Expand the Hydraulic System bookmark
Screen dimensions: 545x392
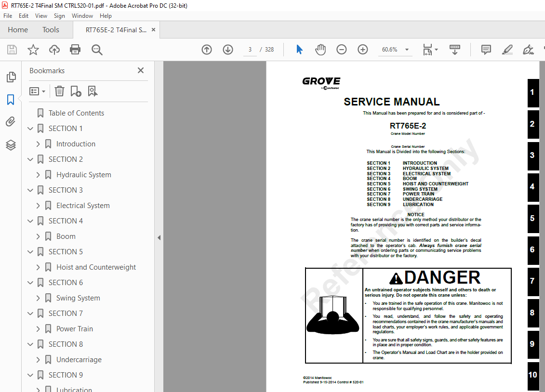(38, 175)
